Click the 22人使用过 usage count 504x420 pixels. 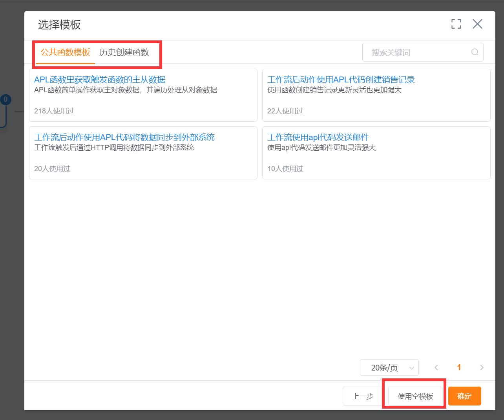tap(285, 111)
